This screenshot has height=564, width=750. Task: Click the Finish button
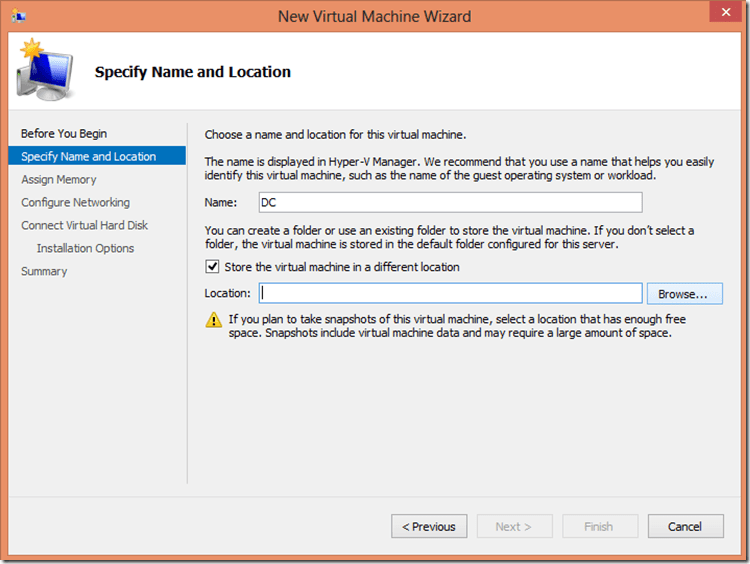tap(598, 526)
